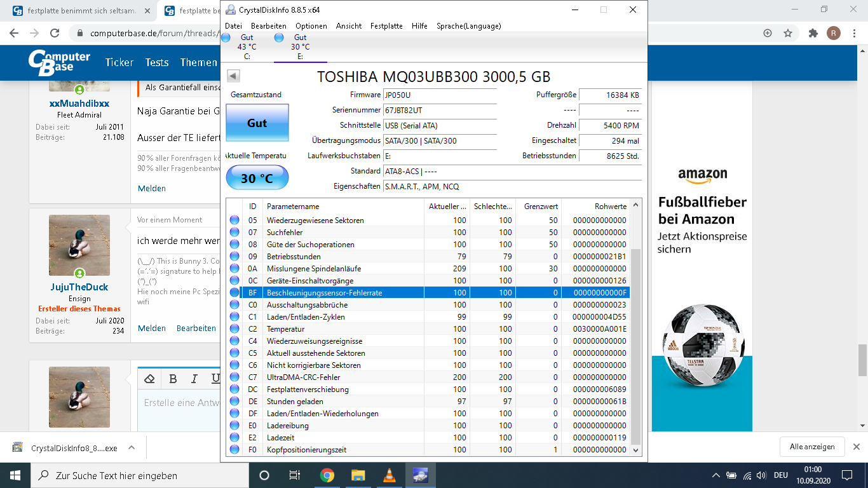Image resolution: width=868 pixels, height=488 pixels.
Task: Open Ansicht menu
Action: pyautogui.click(x=349, y=26)
